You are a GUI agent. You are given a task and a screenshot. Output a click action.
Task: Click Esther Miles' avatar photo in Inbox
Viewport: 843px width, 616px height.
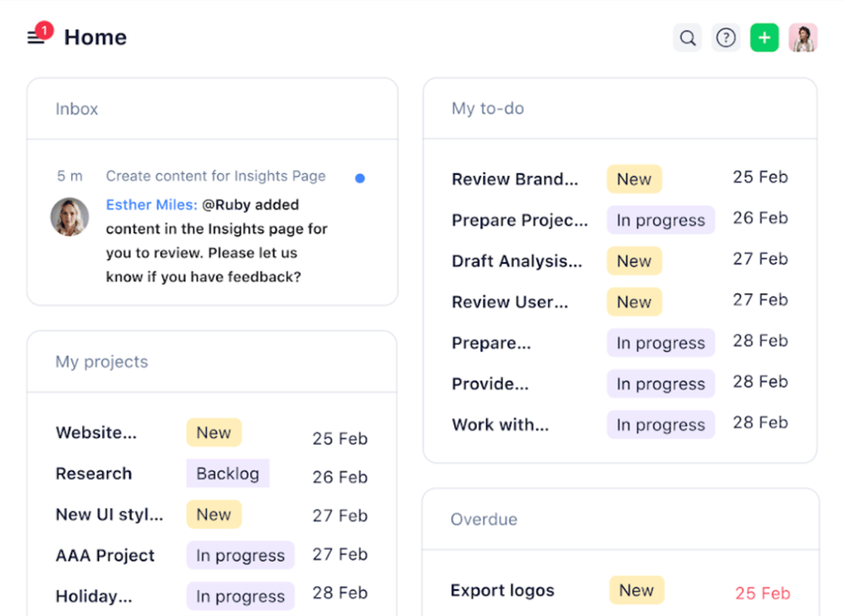tap(69, 216)
